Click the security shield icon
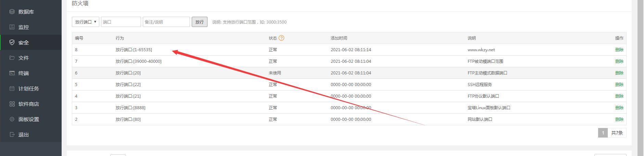Viewport: 644px width, 156px height. (12, 42)
